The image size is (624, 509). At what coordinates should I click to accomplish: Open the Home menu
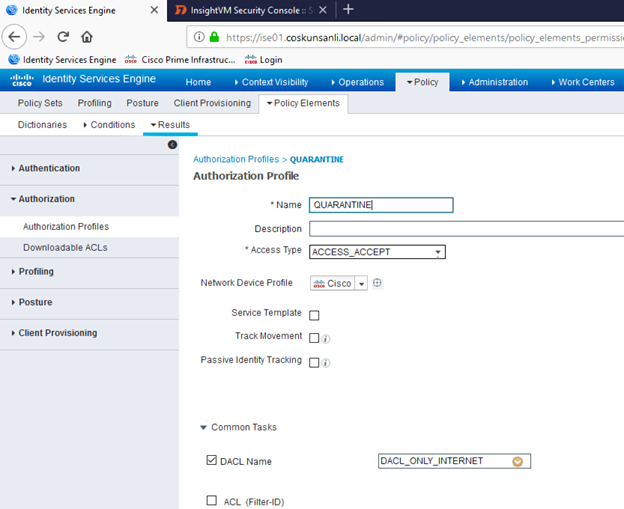point(198,82)
